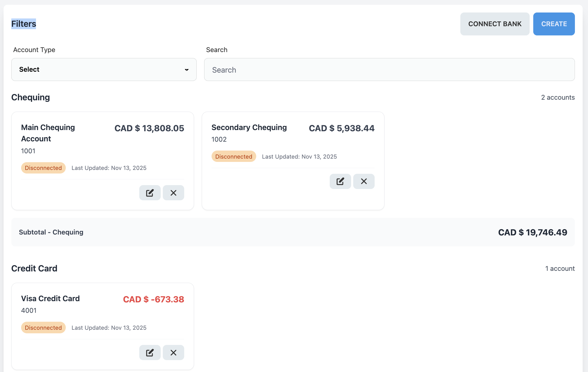The height and width of the screenshot is (372, 588).
Task: Remove the Main Chequing Account using the X
Action: pyautogui.click(x=173, y=193)
